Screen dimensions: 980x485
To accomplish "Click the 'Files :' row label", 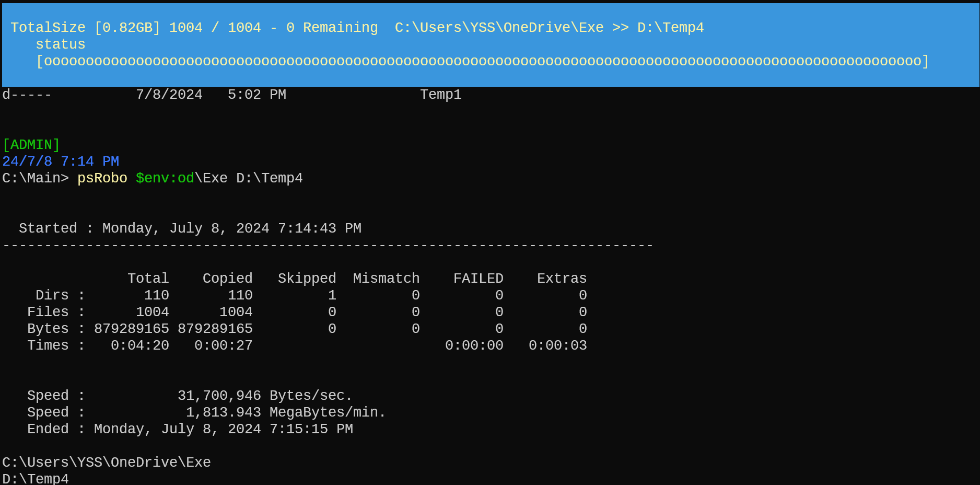I will pos(56,312).
